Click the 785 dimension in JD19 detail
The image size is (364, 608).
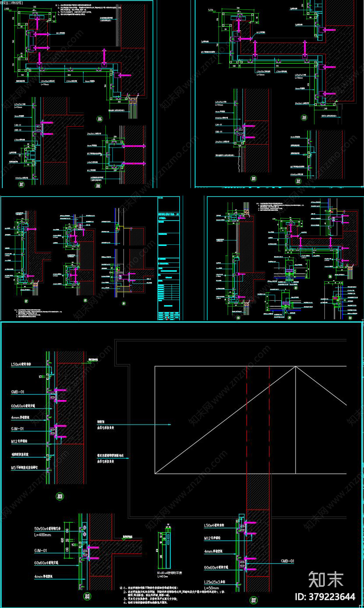[277, 66]
